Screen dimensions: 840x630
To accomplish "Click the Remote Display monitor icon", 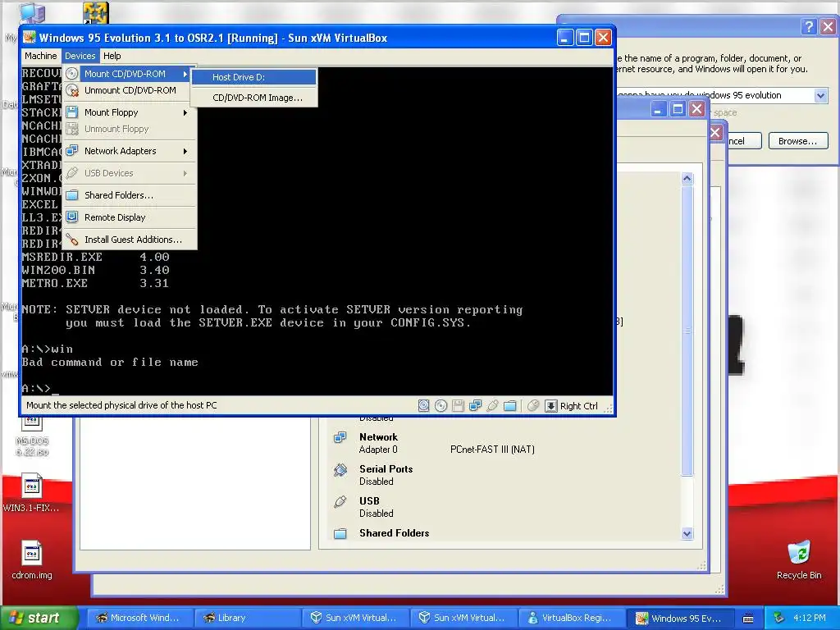I will (x=72, y=217).
